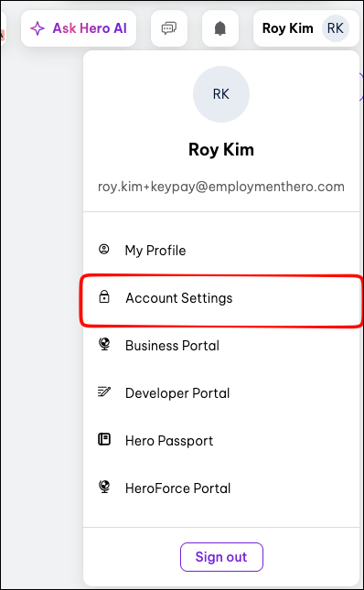Click the Account Settings lock icon
The width and height of the screenshot is (364, 590).
pyautogui.click(x=103, y=297)
